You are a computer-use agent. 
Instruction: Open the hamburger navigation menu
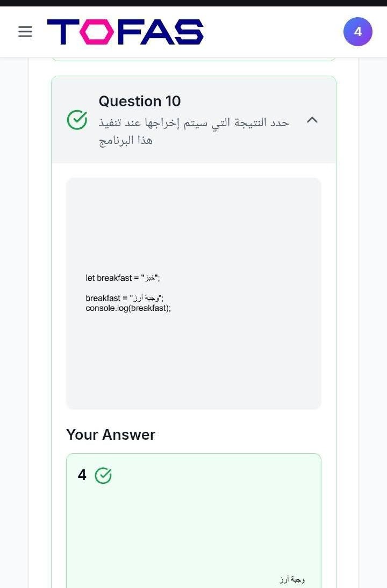coord(25,32)
